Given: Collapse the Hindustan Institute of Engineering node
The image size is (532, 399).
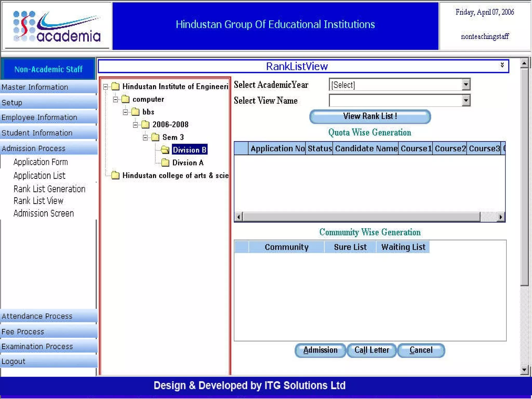Looking at the screenshot, I should (105, 87).
